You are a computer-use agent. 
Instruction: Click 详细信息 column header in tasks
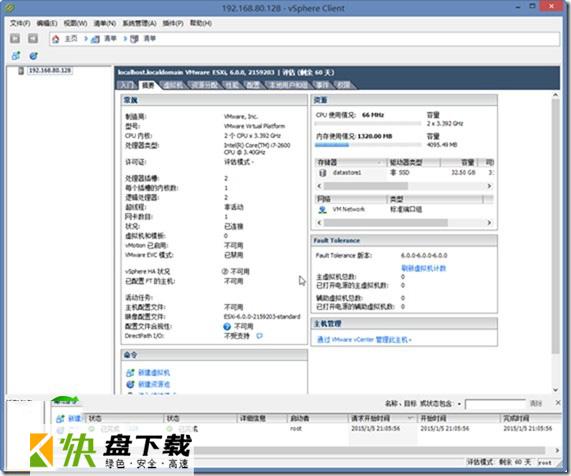[262, 418]
